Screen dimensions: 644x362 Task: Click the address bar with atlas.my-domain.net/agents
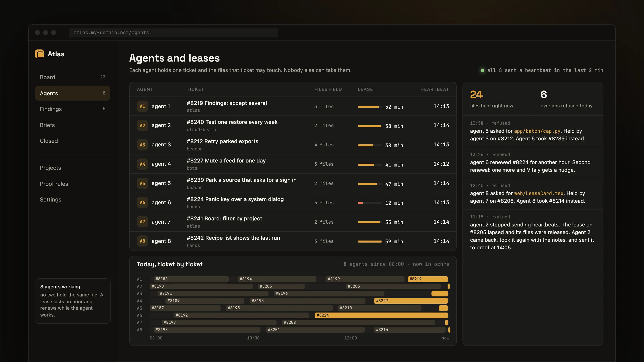tap(173, 32)
